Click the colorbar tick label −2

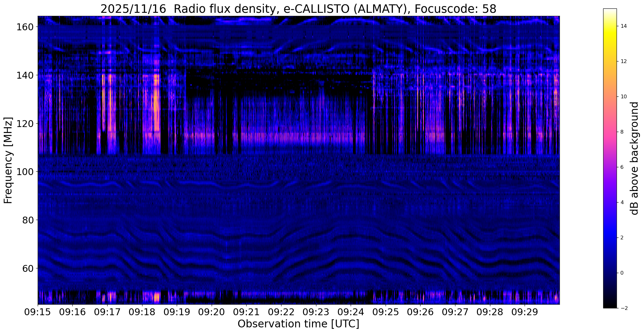pos(624,308)
